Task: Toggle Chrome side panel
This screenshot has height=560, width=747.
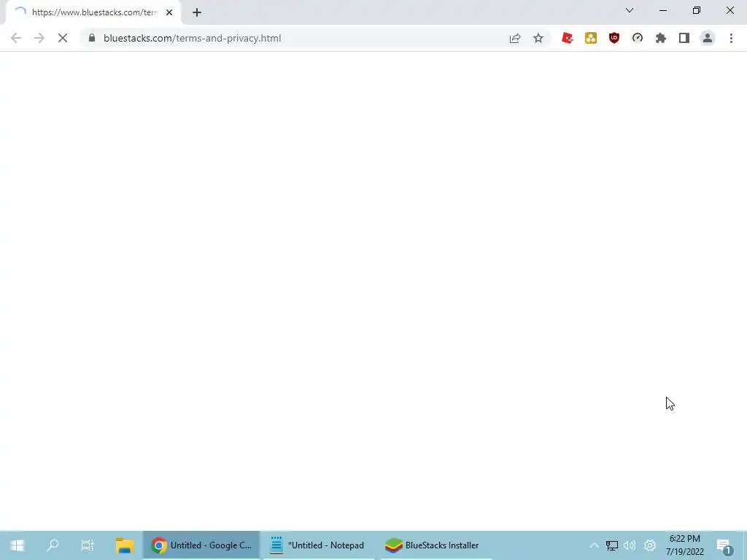Action: tap(684, 38)
